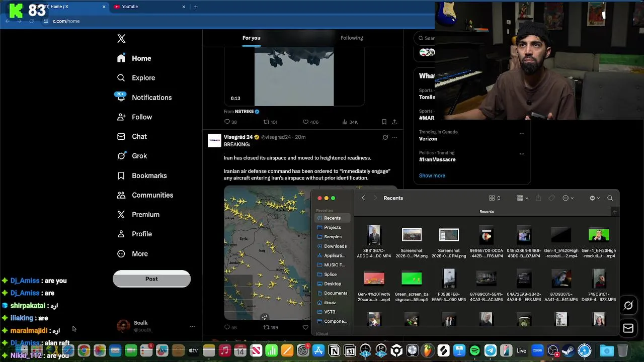Open Grok in the X sidebar

click(132, 156)
